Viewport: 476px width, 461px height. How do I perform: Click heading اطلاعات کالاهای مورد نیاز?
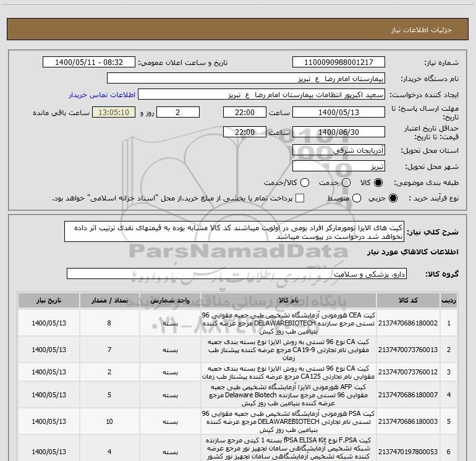point(413,252)
